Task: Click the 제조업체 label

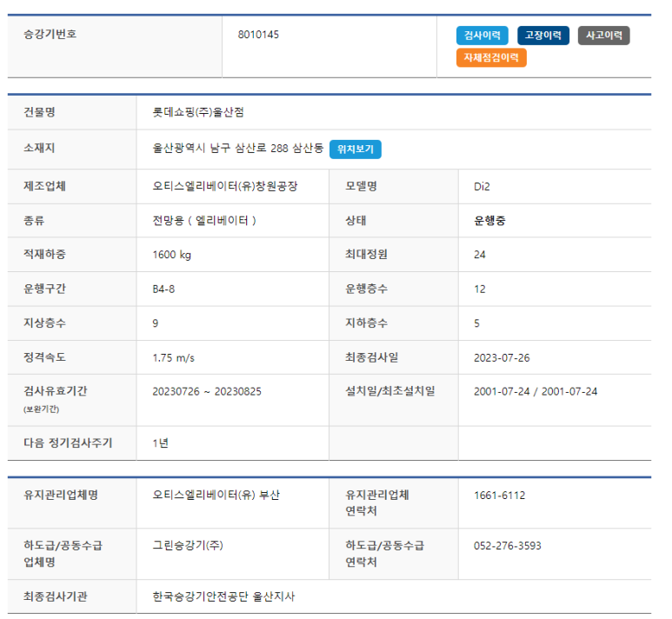Action: pos(44,186)
